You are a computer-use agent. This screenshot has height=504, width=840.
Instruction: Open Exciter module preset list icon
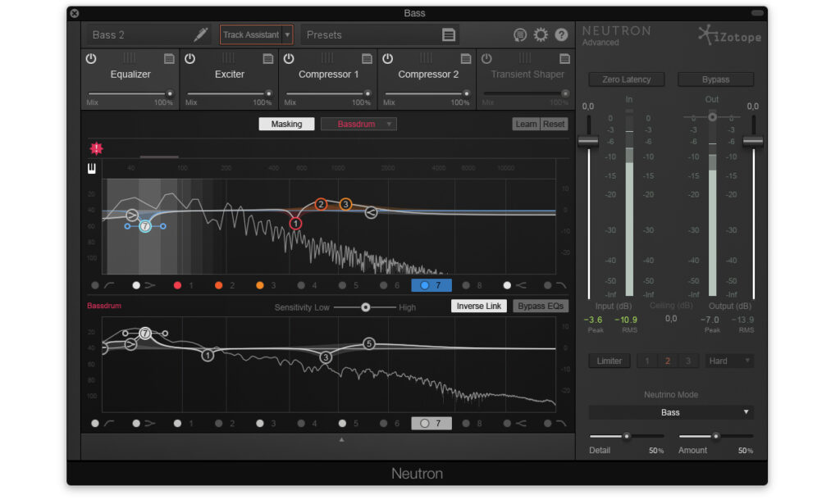click(268, 58)
